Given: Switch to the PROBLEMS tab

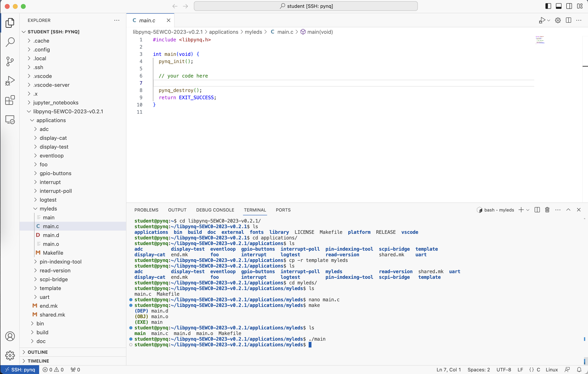Looking at the screenshot, I should [146, 210].
